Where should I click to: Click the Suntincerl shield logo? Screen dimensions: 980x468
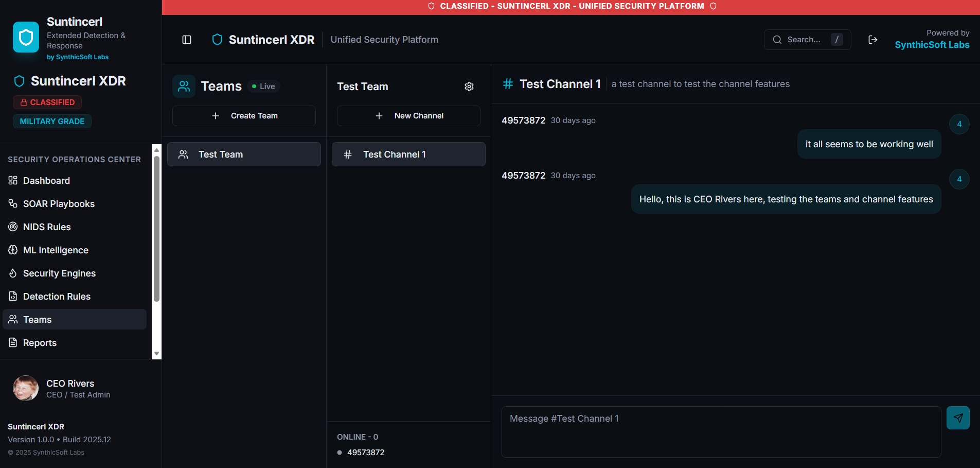point(26,37)
